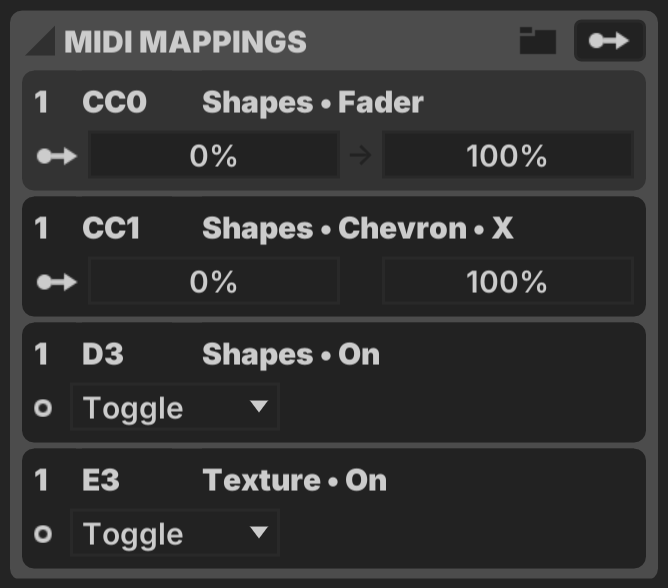Collapse the MIDI MAPPINGS panel triangle
Screen dimensions: 668x588
41,41
